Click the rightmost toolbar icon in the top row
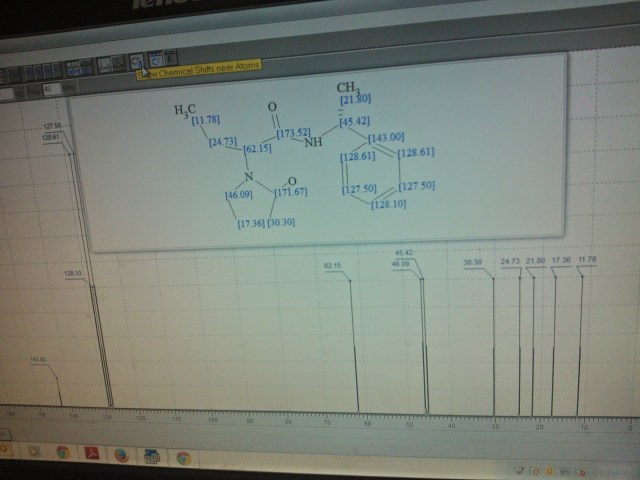The image size is (640, 480). 171,59
